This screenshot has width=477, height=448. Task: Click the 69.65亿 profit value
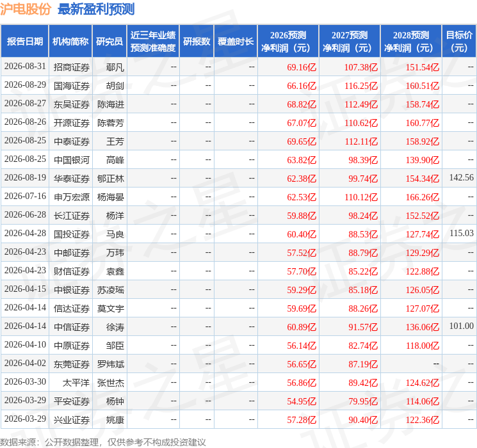coord(302,141)
